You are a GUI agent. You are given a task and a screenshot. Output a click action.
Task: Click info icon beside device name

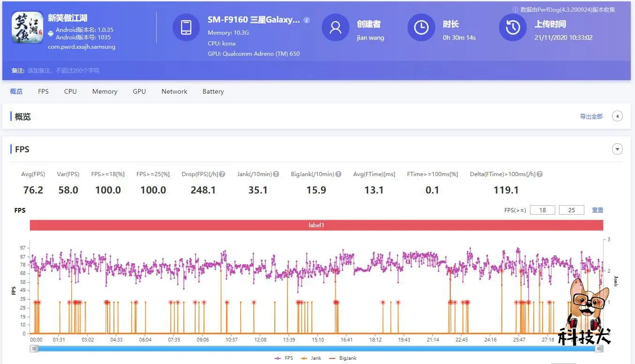[307, 20]
